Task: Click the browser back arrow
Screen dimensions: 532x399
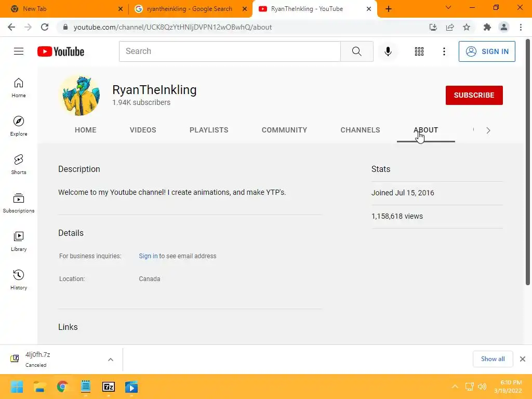Action: [x=11, y=27]
